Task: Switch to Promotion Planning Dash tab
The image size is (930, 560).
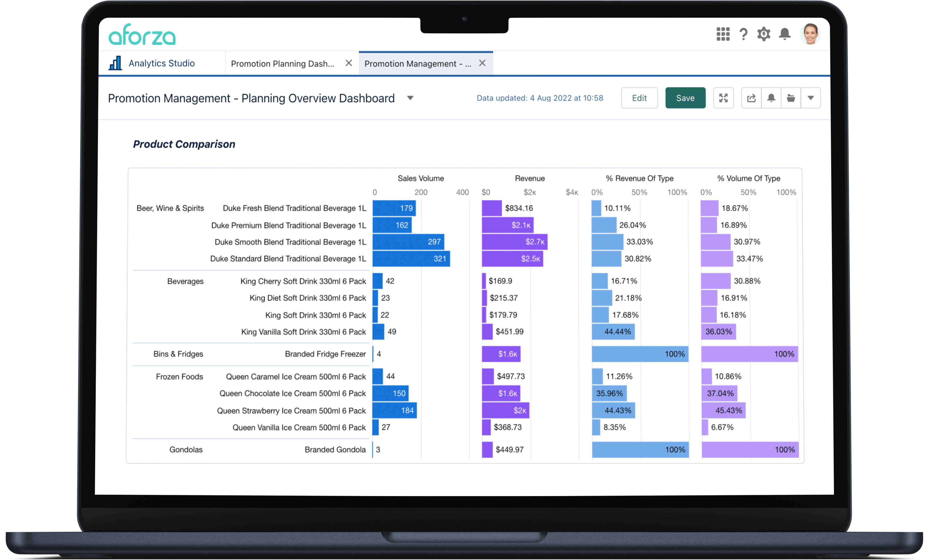Action: tap(282, 63)
